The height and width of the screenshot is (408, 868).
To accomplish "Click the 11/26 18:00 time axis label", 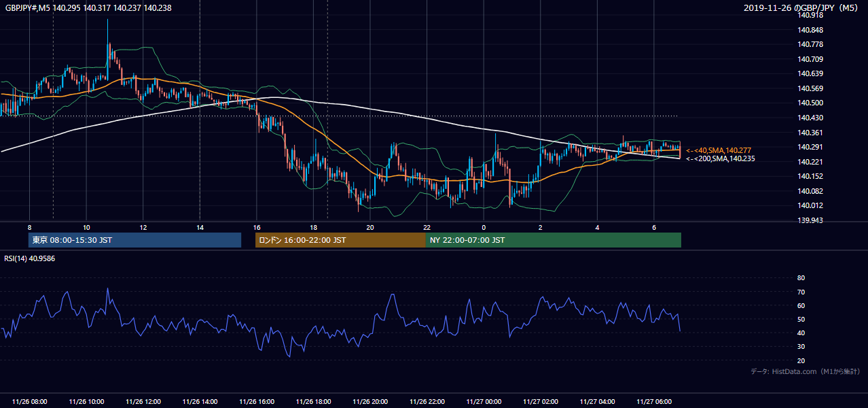I will pos(313,402).
